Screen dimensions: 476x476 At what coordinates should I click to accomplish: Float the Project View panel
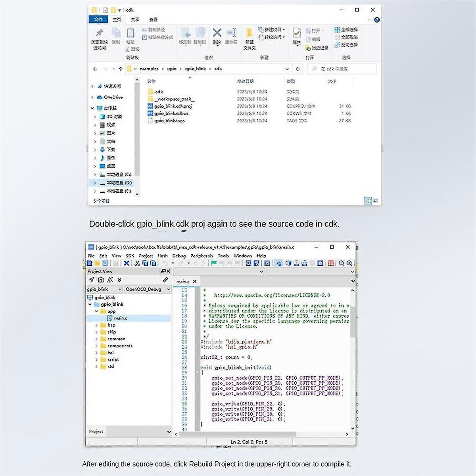tap(163, 271)
